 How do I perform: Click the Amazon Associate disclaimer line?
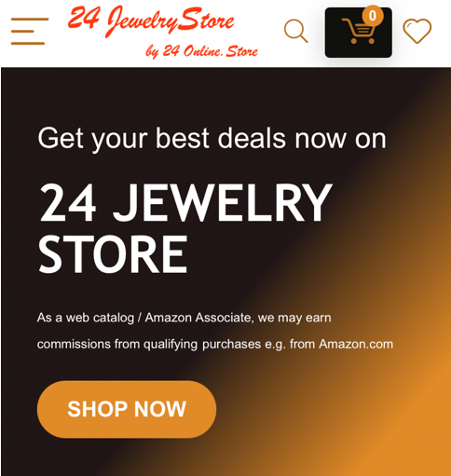tap(184, 318)
